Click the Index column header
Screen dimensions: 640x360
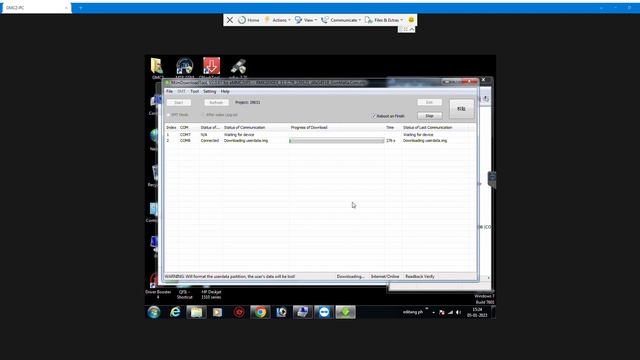(171, 128)
